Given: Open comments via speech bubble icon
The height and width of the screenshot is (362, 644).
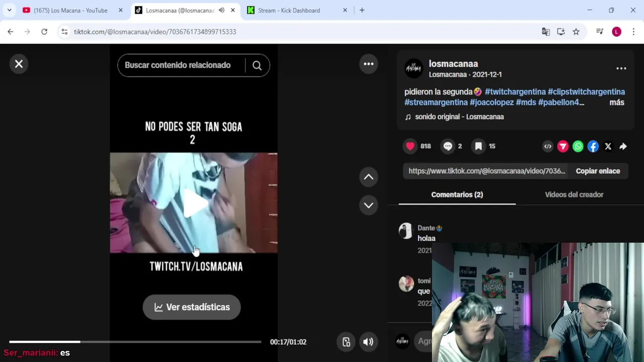Looking at the screenshot, I should click(448, 146).
